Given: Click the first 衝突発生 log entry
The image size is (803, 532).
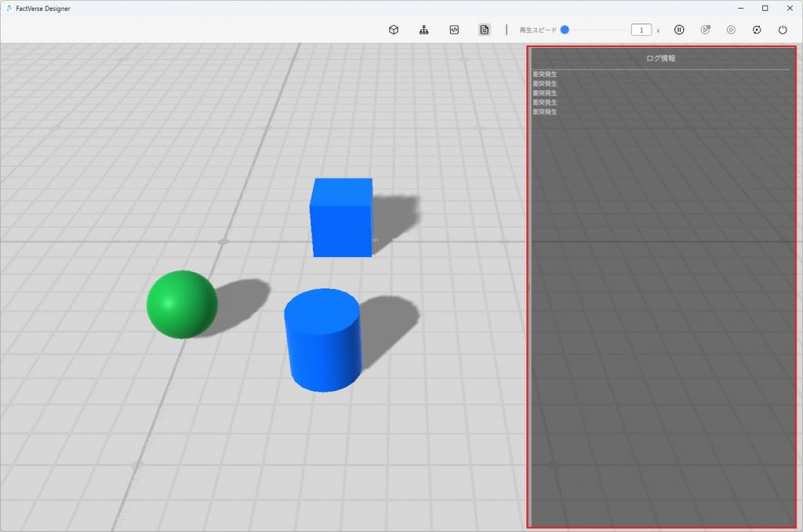Looking at the screenshot, I should [x=545, y=74].
